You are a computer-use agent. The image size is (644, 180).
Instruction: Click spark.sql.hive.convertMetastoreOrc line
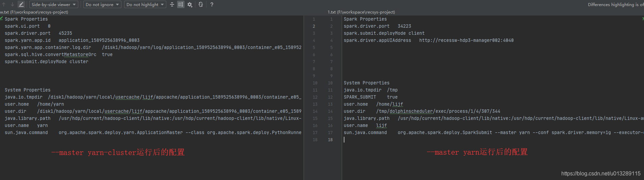[x=59, y=54]
